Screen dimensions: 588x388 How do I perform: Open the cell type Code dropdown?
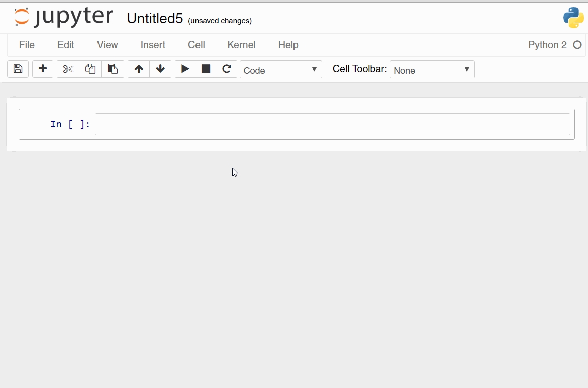[x=280, y=70]
